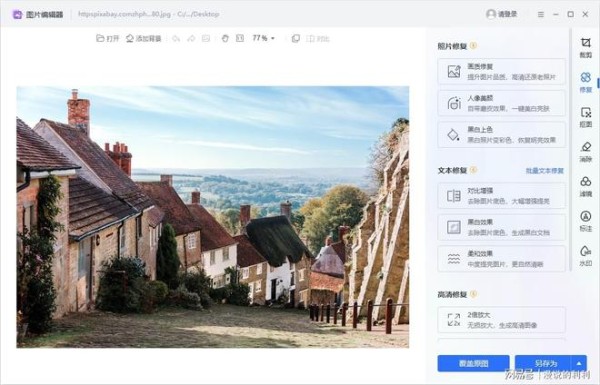The image size is (600, 385).
Task: Click the 1:1 actual size icon
Action: click(240, 38)
